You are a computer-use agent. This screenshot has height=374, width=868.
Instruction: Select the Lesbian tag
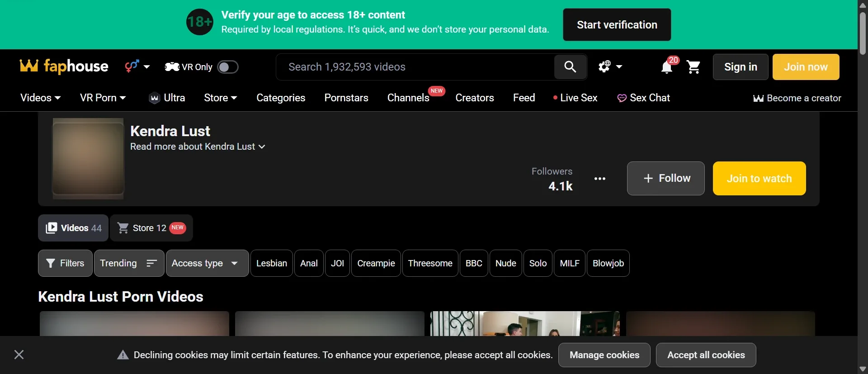coord(272,263)
